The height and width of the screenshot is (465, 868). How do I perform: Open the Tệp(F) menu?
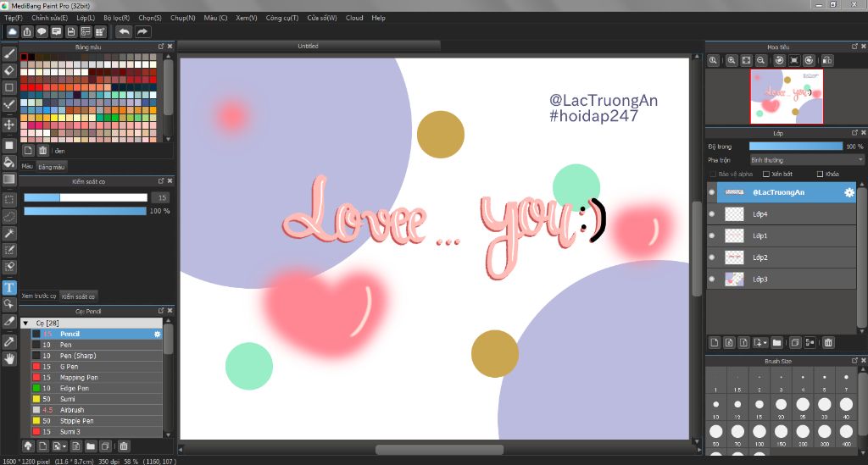point(14,18)
